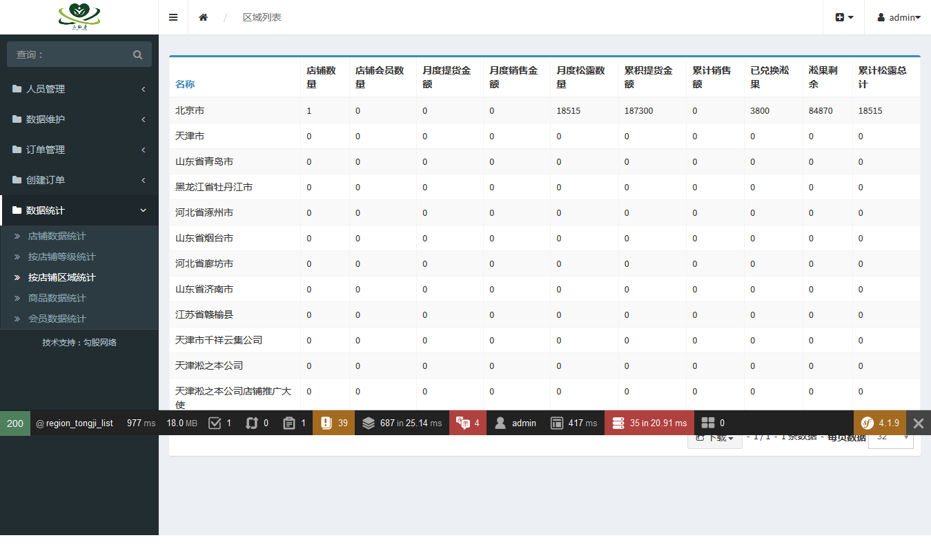
Task: Click the 区域列表 breadcrumb text
Action: (x=262, y=17)
